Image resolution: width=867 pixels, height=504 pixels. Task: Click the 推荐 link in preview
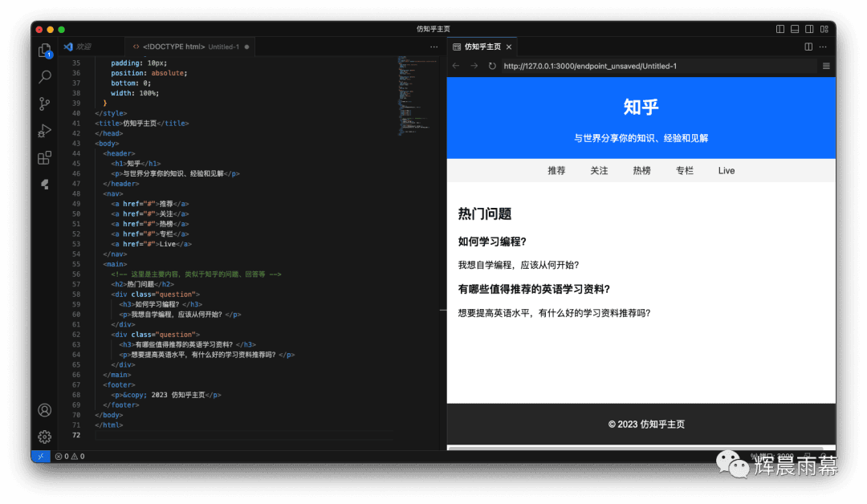pyautogui.click(x=556, y=171)
